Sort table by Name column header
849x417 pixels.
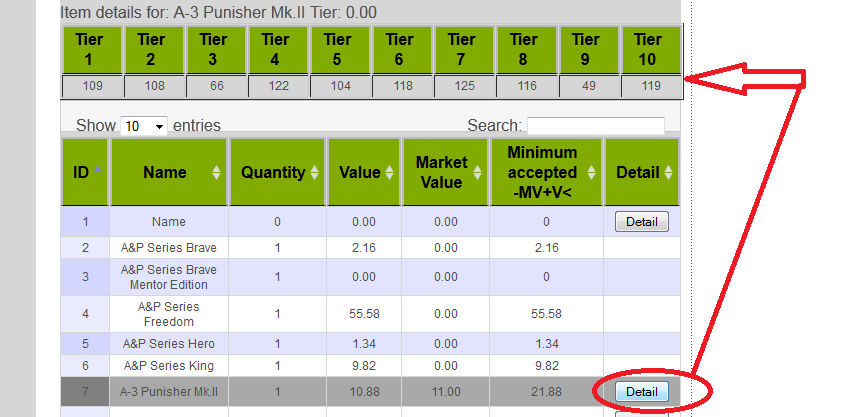tap(169, 172)
